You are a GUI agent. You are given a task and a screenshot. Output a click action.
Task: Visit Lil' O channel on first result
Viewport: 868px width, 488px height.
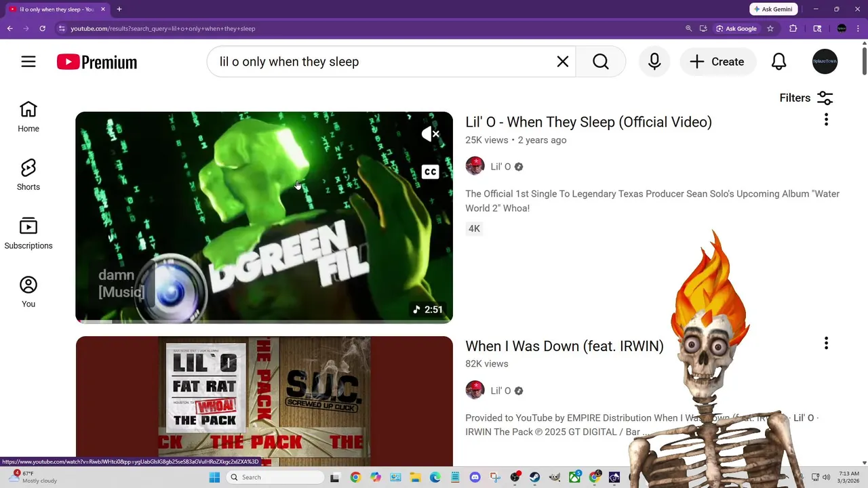[x=500, y=167]
